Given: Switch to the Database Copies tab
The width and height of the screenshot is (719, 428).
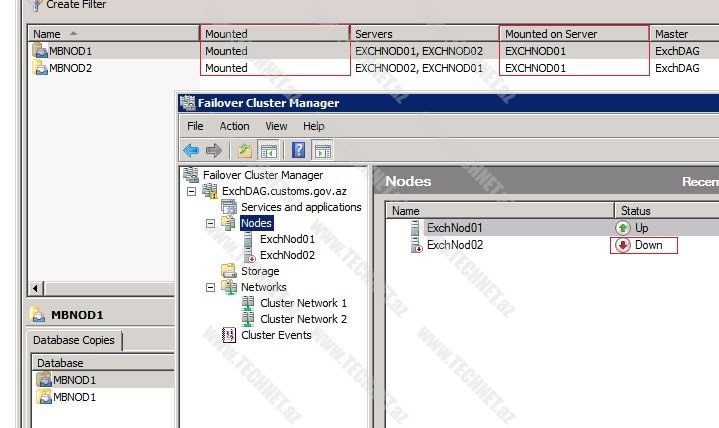Looking at the screenshot, I should click(73, 340).
